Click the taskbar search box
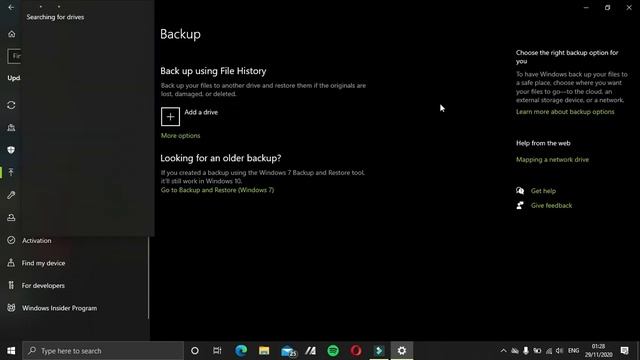 [x=103, y=351]
